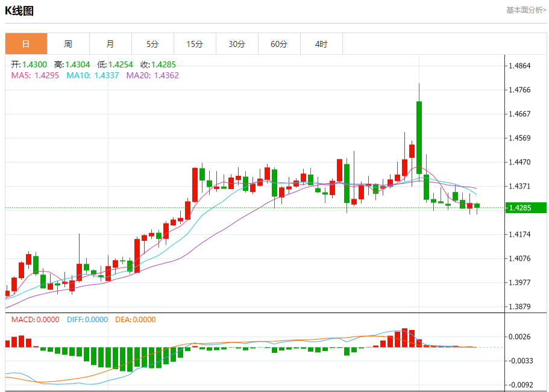
Task: Click the 1.4076 price axis label
Action: click(519, 258)
